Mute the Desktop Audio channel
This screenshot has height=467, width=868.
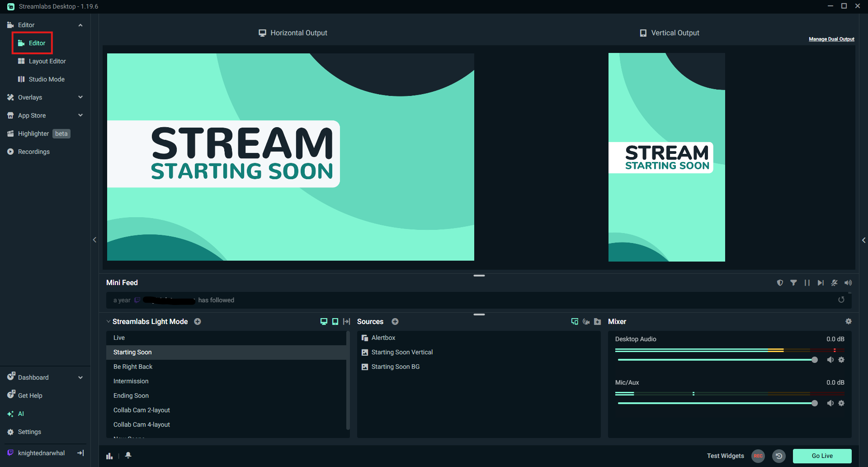830,359
